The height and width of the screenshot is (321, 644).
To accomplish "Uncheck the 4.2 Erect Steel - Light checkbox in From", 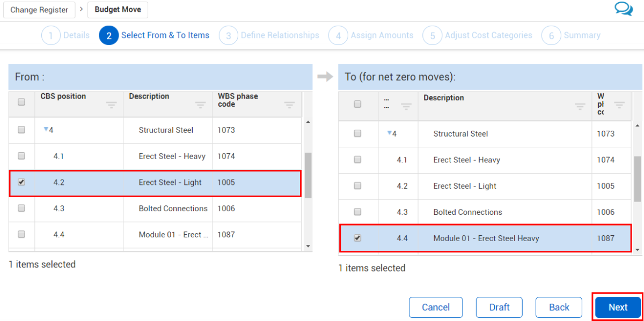I will 21,182.
